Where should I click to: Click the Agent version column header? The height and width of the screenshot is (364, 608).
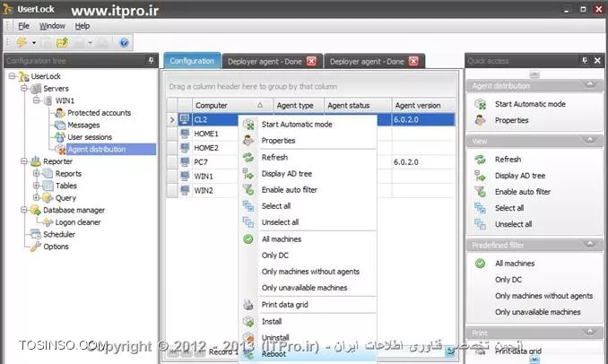pos(423,105)
